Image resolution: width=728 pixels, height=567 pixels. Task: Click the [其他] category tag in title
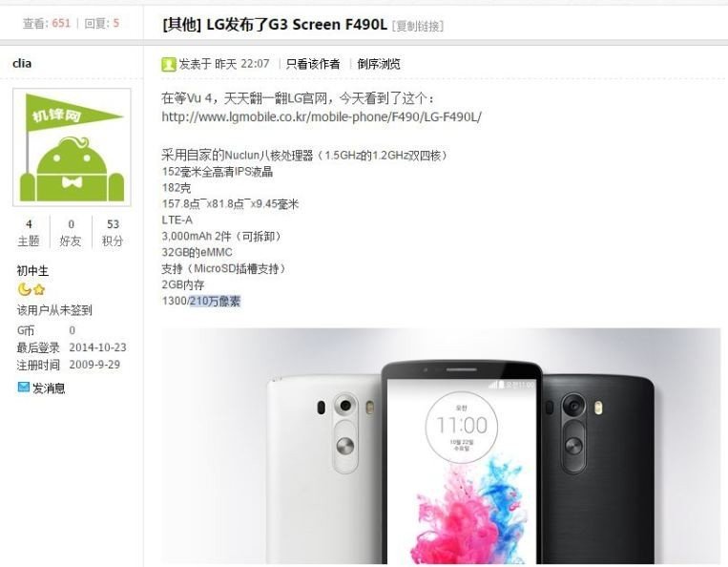pyautogui.click(x=182, y=24)
